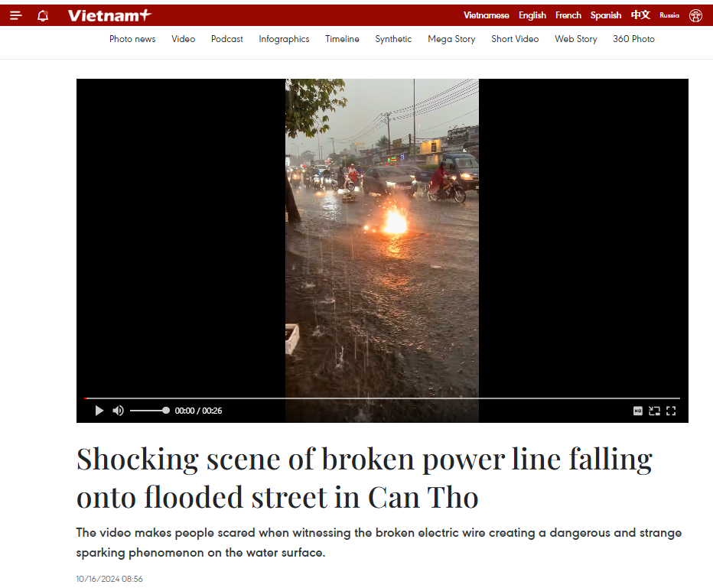Open the 360 Photo section

pyautogui.click(x=633, y=39)
